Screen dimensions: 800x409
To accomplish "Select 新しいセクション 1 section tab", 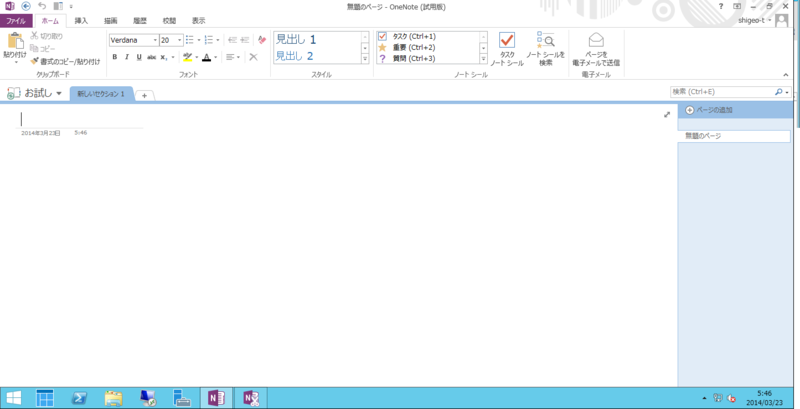I will [x=101, y=94].
